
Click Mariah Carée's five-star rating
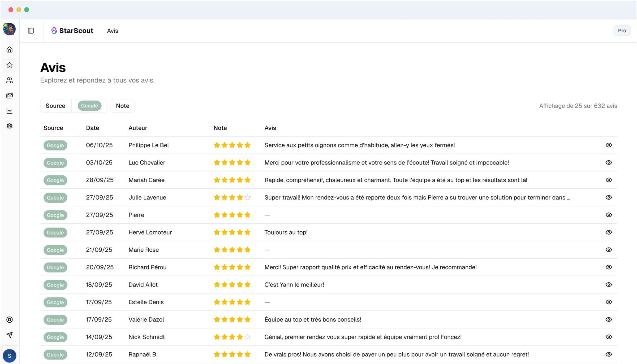232,180
